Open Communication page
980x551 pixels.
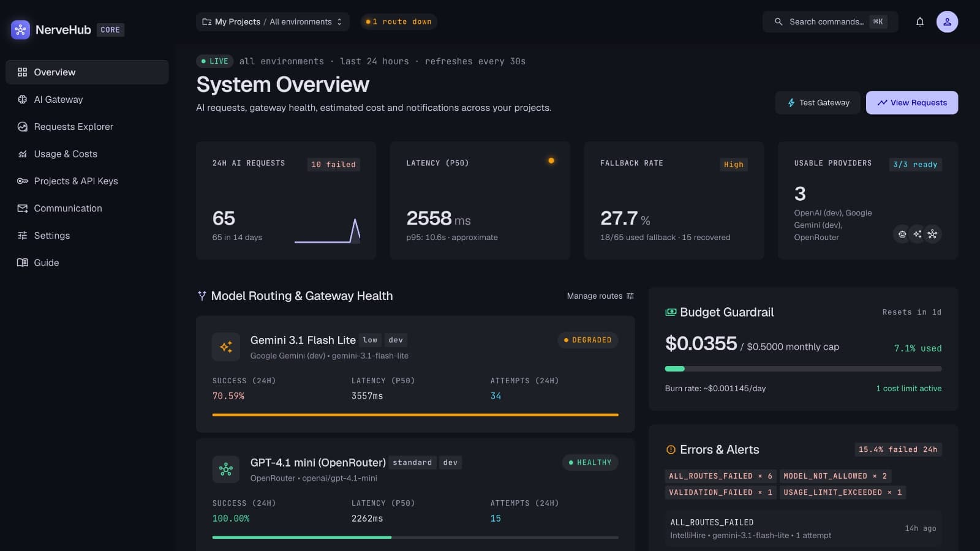87,208
